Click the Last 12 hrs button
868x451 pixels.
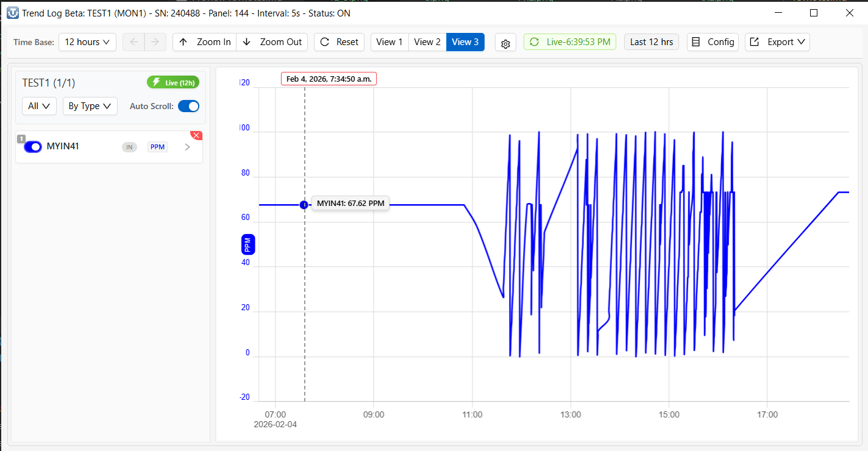(651, 42)
